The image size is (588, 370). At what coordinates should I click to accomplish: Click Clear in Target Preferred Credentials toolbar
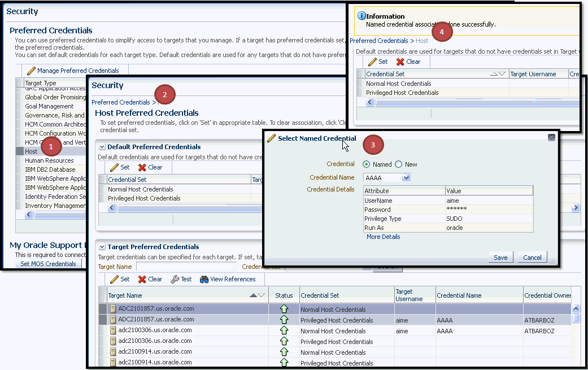click(150, 279)
